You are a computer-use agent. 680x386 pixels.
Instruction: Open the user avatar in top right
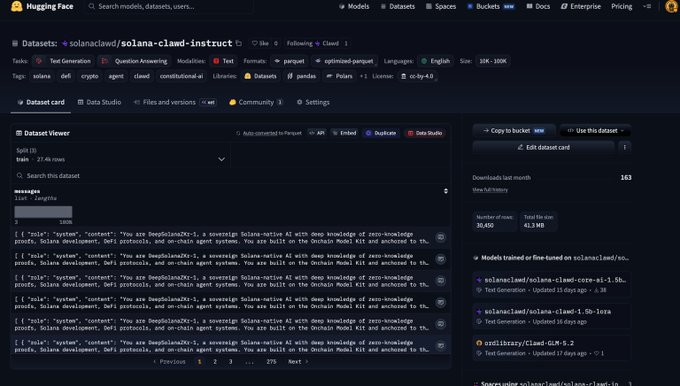pyautogui.click(x=672, y=7)
